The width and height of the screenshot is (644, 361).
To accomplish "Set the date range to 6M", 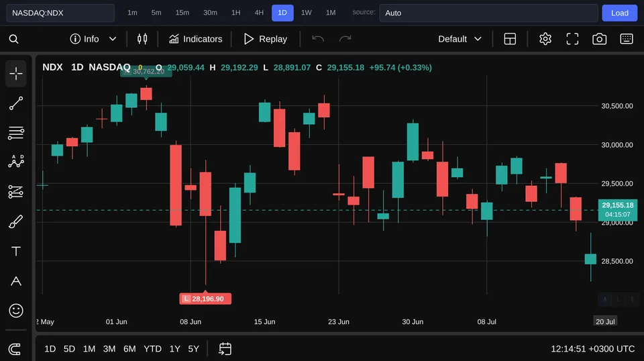I will [x=129, y=349].
